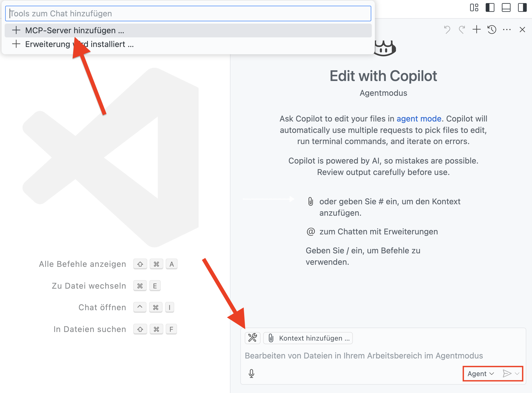Start voice input with microphone icon
Image resolution: width=532 pixels, height=393 pixels.
(251, 374)
